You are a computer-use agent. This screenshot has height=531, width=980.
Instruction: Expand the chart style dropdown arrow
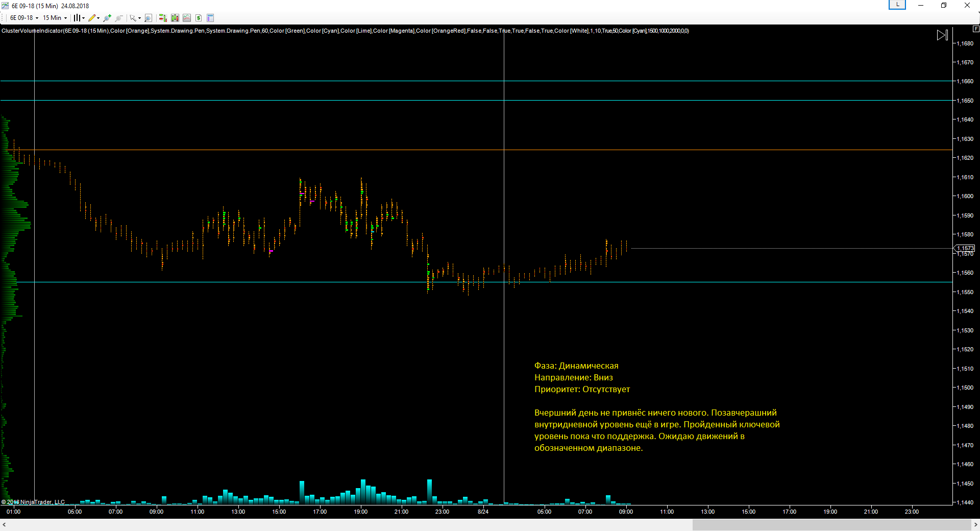[x=83, y=18]
